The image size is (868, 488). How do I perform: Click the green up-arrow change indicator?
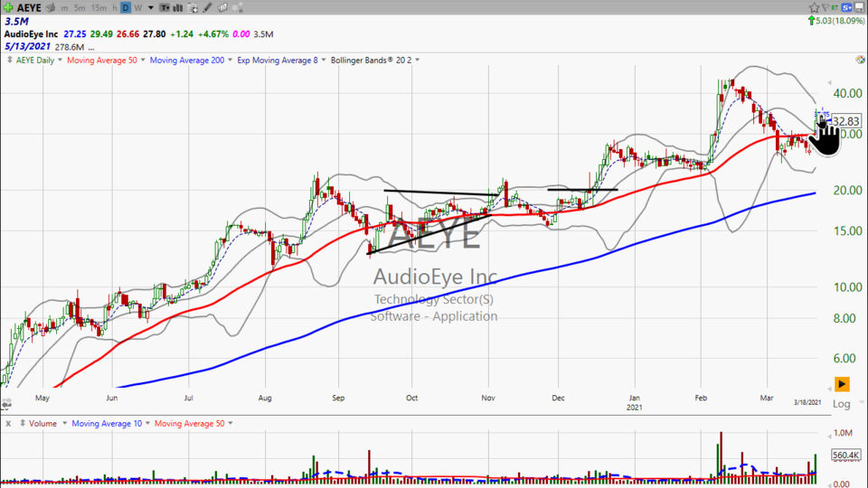tap(812, 21)
